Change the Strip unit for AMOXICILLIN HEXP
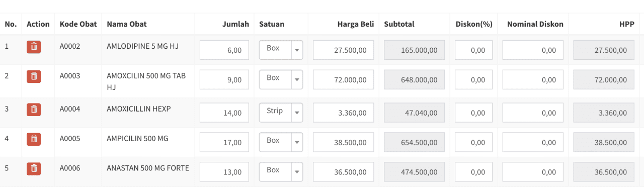The width and height of the screenshot is (644, 195). [x=281, y=112]
